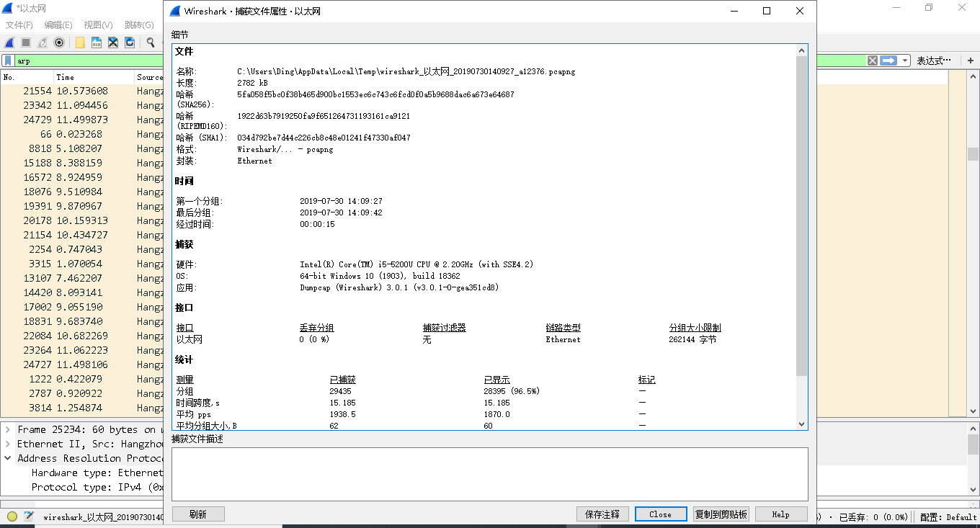Click the Dumpcap (Wireshark) 3.0.1 application text
Viewport: 980px width, 528px height.
coord(399,287)
